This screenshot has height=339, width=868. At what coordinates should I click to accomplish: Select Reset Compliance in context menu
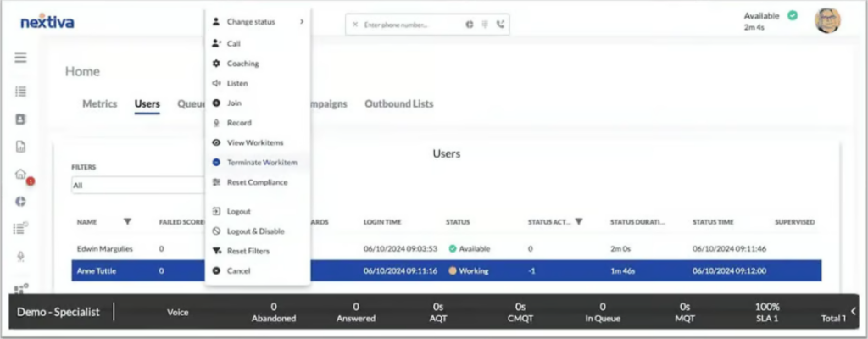click(x=258, y=182)
